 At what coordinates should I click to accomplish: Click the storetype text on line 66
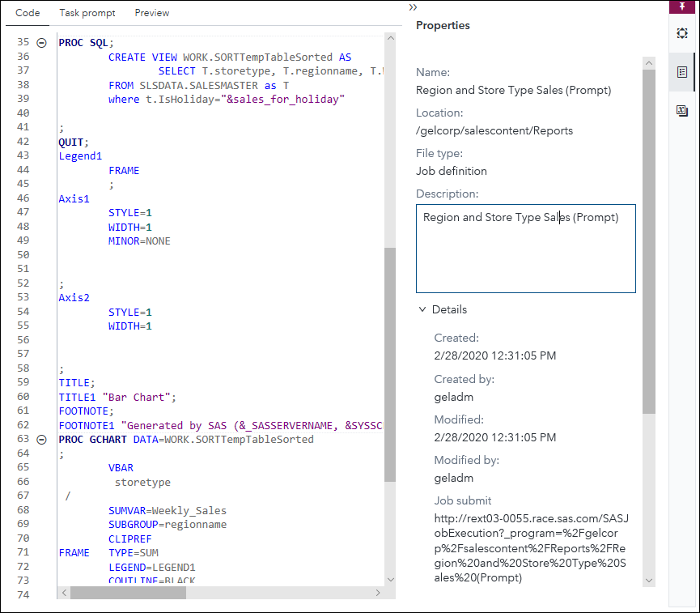pos(142,482)
